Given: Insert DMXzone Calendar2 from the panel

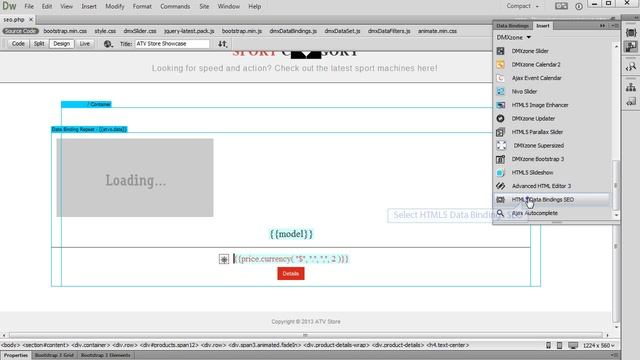Looking at the screenshot, I should [536, 64].
